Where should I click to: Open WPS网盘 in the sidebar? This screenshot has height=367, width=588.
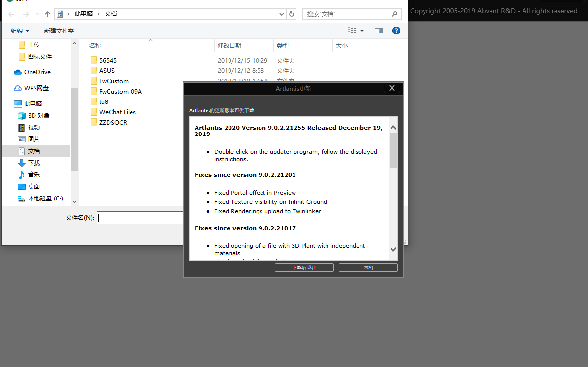coord(36,88)
